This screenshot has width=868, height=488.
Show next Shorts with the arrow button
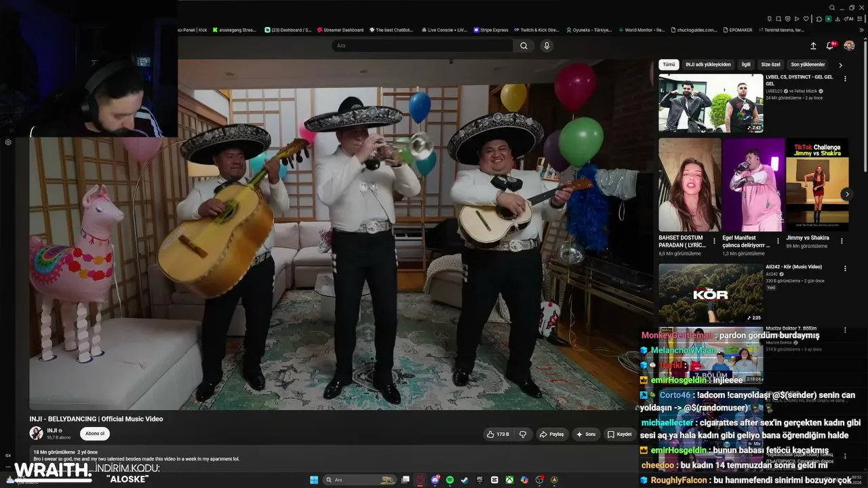[846, 195]
